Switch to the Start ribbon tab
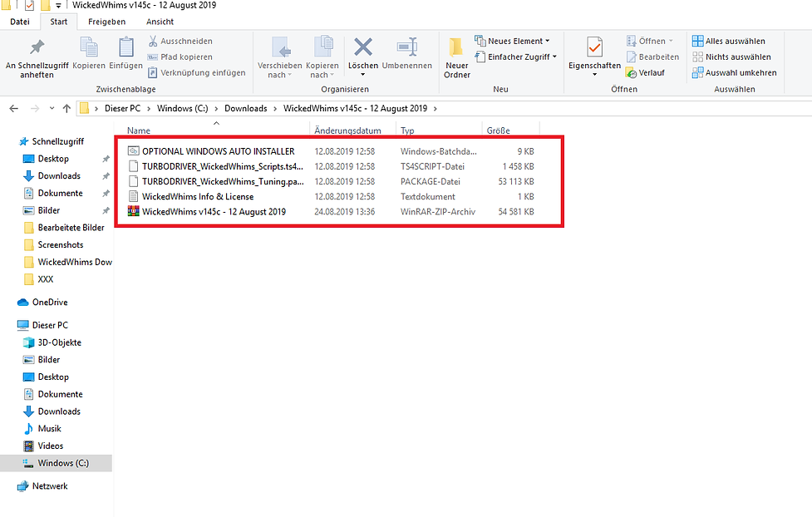The image size is (812, 517). coord(58,22)
